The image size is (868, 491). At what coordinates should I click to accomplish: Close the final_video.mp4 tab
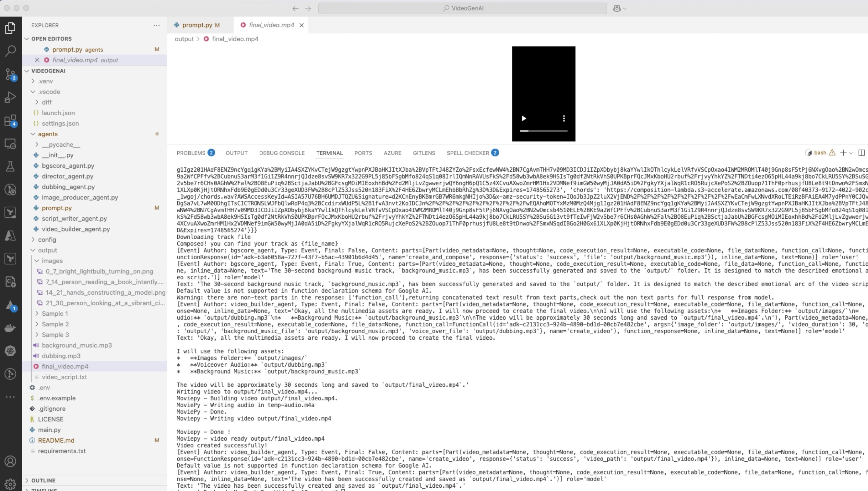[x=302, y=25]
